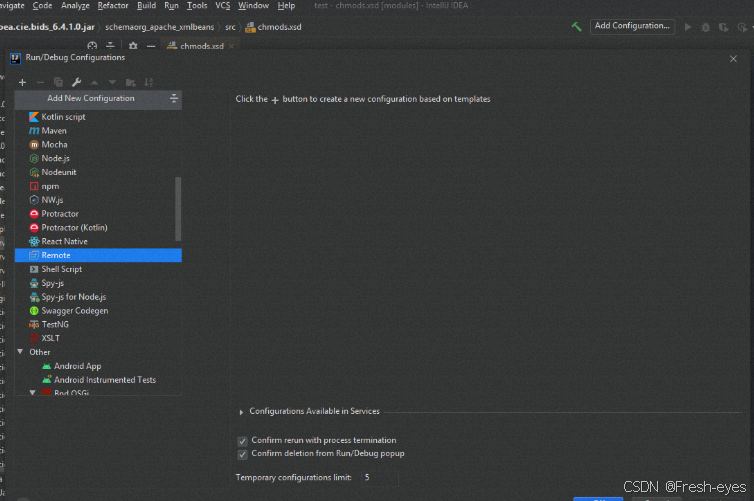
Task: Select npm configuration type
Action: (x=98, y=186)
